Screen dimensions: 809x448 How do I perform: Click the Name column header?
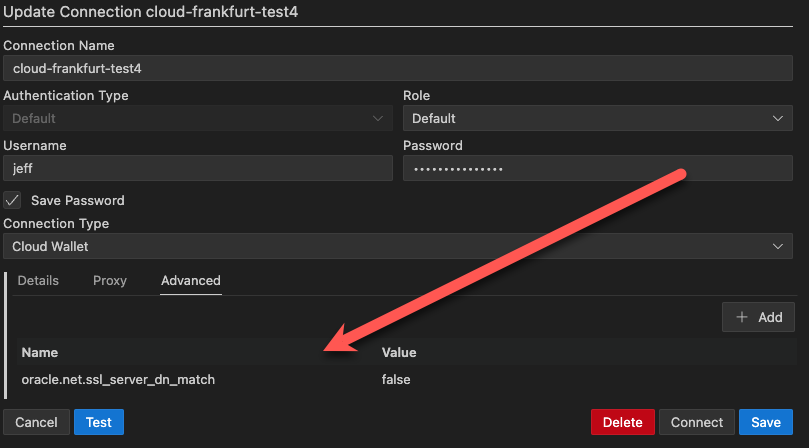40,352
